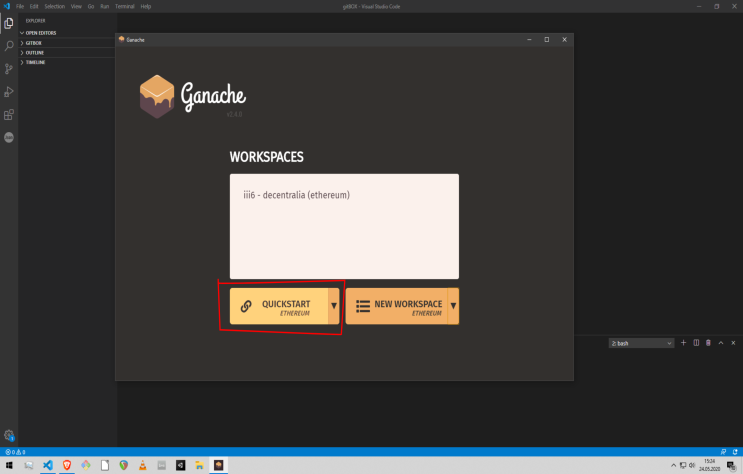Create a new terminal with plus icon
The image size is (743, 474).
(x=683, y=343)
